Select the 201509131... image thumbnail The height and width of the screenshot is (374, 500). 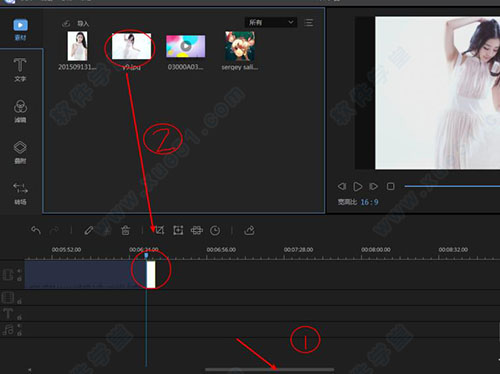tap(77, 46)
